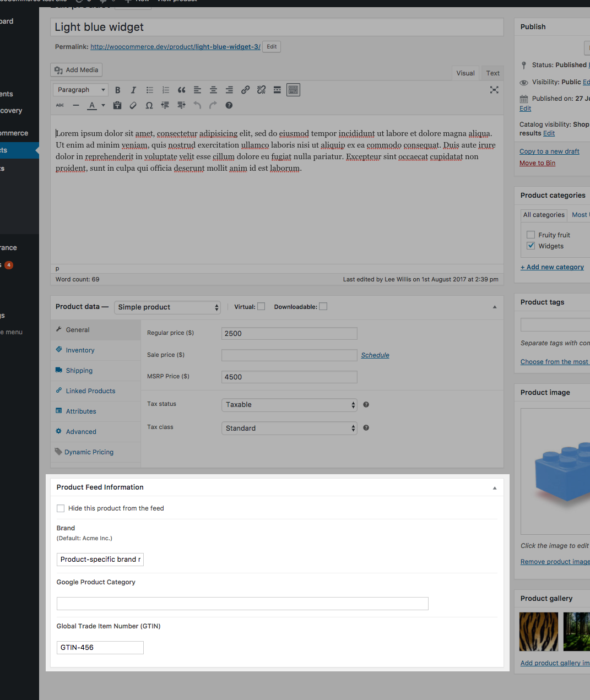Click the GTIN input field

point(100,648)
